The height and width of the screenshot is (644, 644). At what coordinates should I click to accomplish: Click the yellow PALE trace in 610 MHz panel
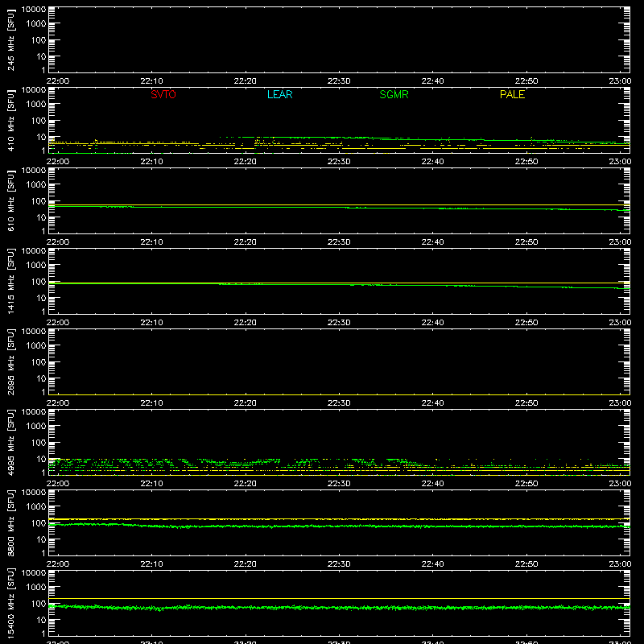tap(339, 204)
